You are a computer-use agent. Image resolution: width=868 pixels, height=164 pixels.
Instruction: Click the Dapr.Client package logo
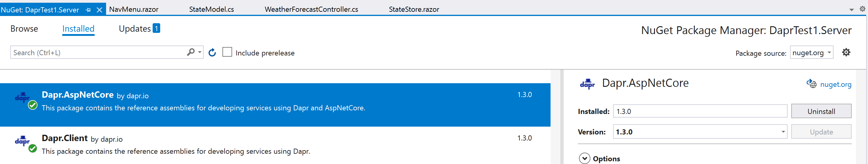click(22, 141)
